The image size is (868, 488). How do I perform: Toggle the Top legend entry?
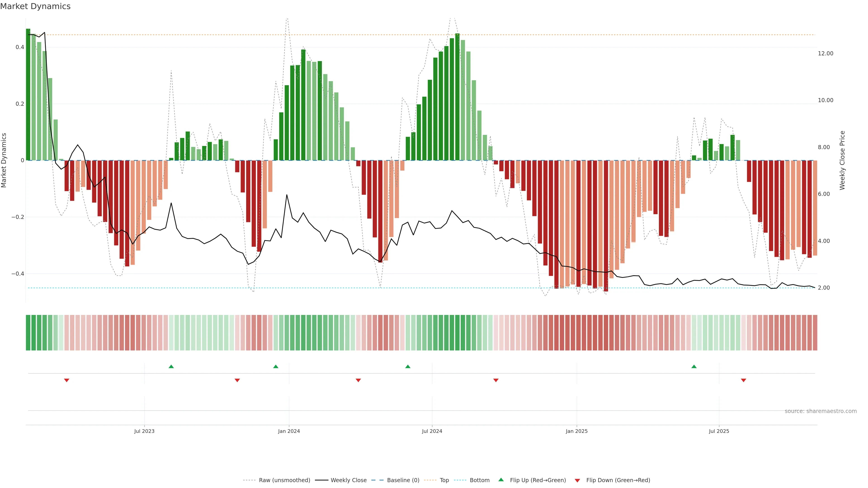click(x=444, y=480)
